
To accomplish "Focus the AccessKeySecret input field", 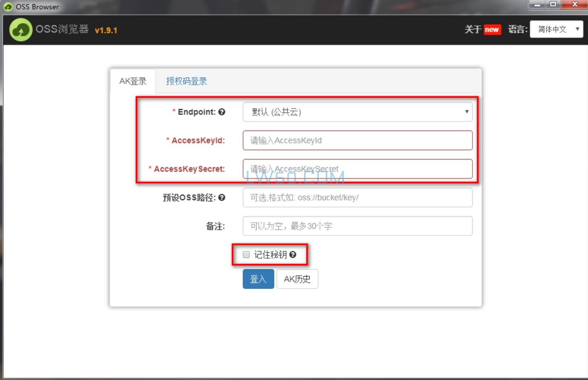I will coord(357,169).
